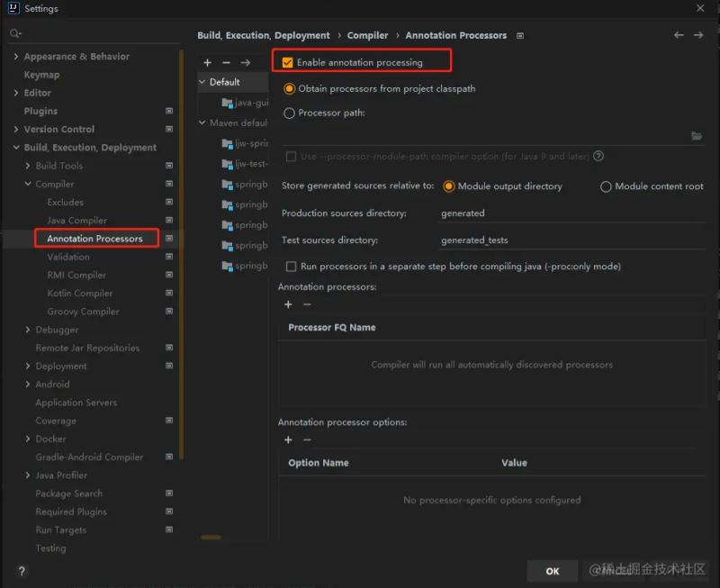Expand the Appearance & Behavior section

point(16,57)
